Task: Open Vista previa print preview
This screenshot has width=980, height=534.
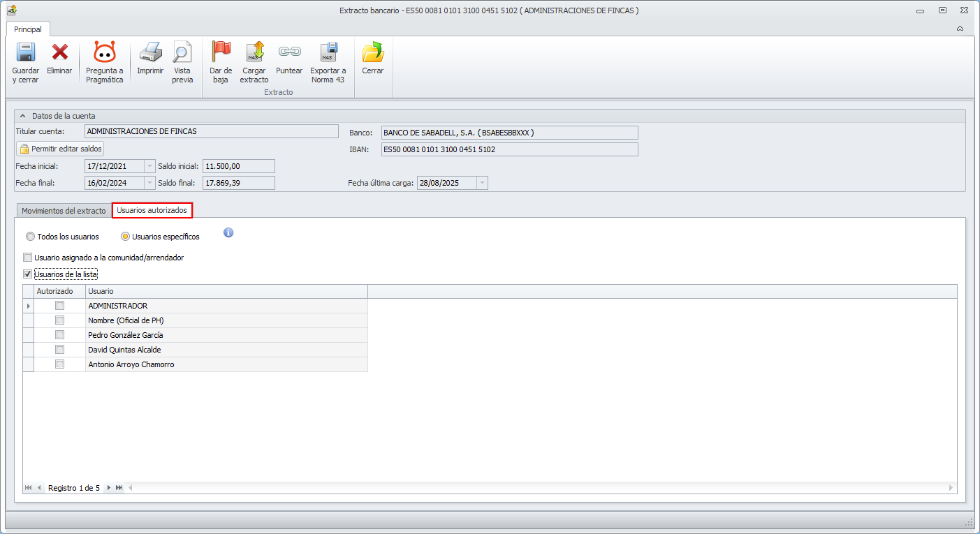Action: (x=182, y=52)
